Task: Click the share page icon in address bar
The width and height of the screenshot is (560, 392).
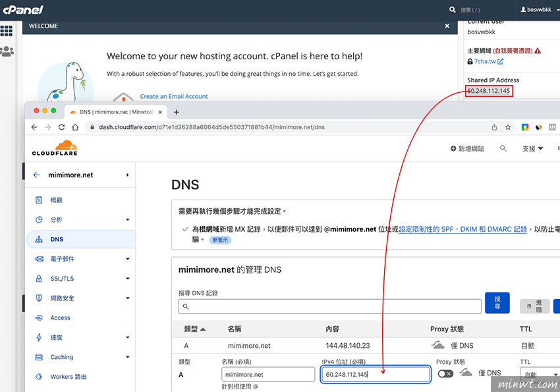Action: point(494,127)
